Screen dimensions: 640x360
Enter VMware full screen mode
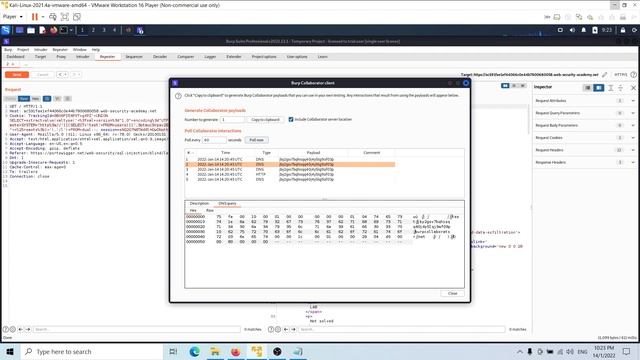[64, 17]
